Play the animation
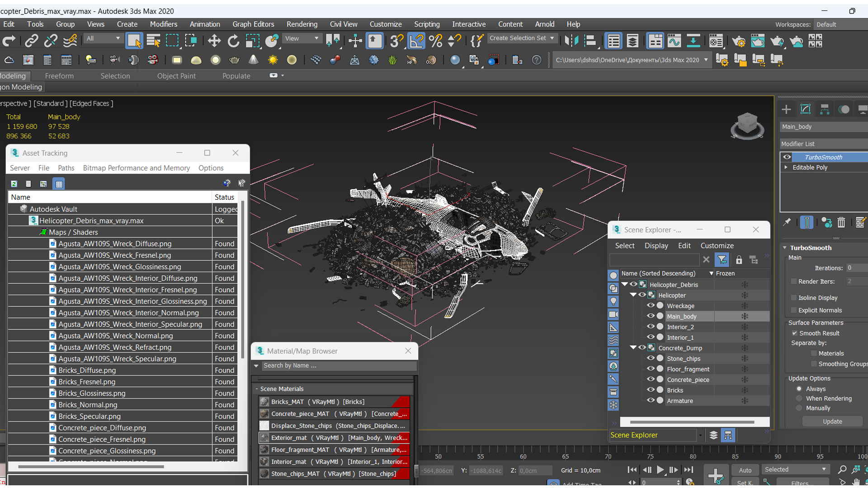The image size is (868, 488). (x=660, y=470)
